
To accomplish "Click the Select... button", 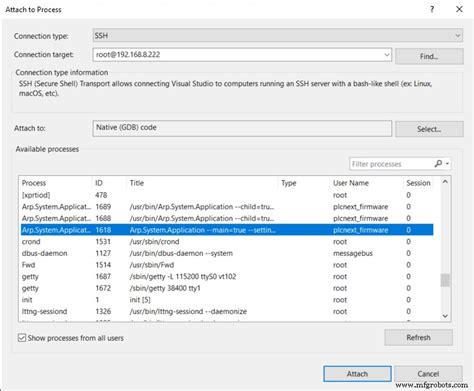I will (x=429, y=129).
